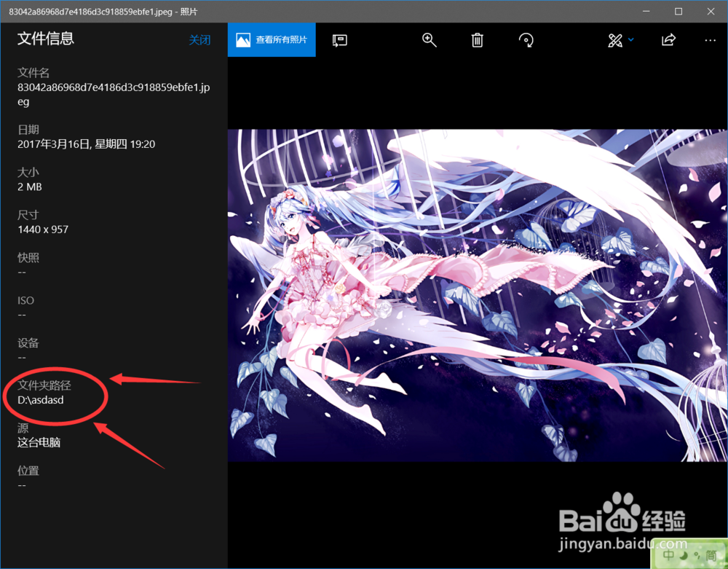The height and width of the screenshot is (569, 728).
Task: Start the slideshow with the toolbar icon
Action: (x=340, y=40)
